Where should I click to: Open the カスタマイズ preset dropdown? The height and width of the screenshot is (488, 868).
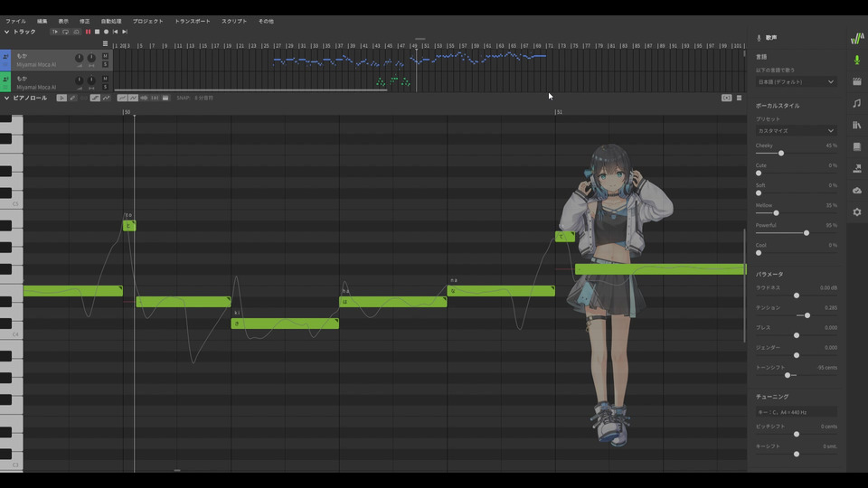coord(796,131)
